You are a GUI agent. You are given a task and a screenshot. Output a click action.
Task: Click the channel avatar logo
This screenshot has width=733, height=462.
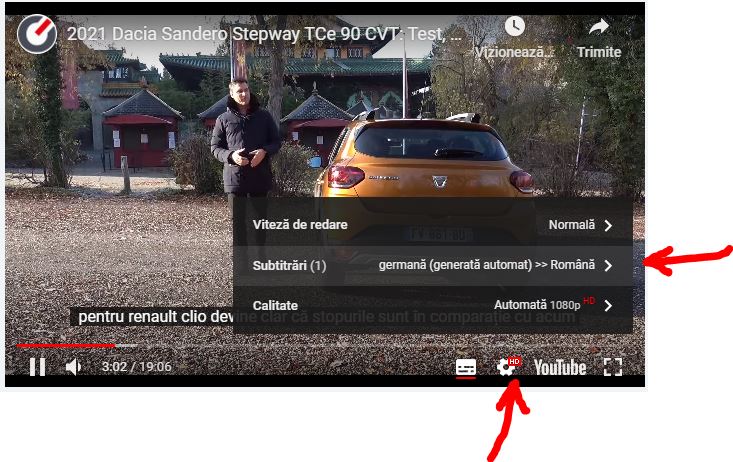(x=37, y=34)
